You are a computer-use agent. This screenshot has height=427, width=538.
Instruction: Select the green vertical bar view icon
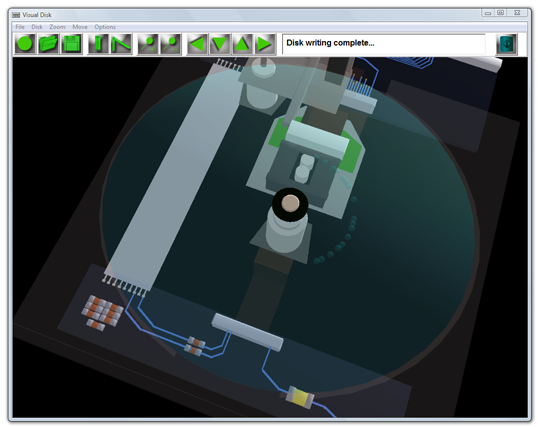tap(98, 44)
